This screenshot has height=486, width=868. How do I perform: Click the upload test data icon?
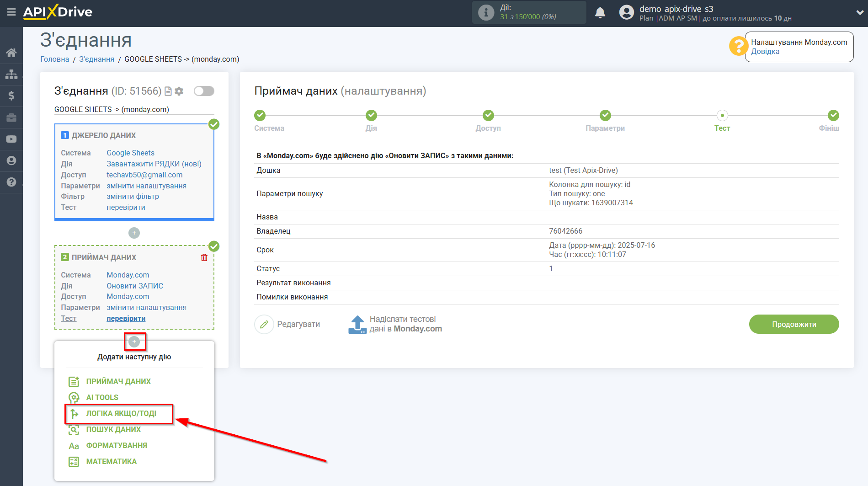coord(357,324)
